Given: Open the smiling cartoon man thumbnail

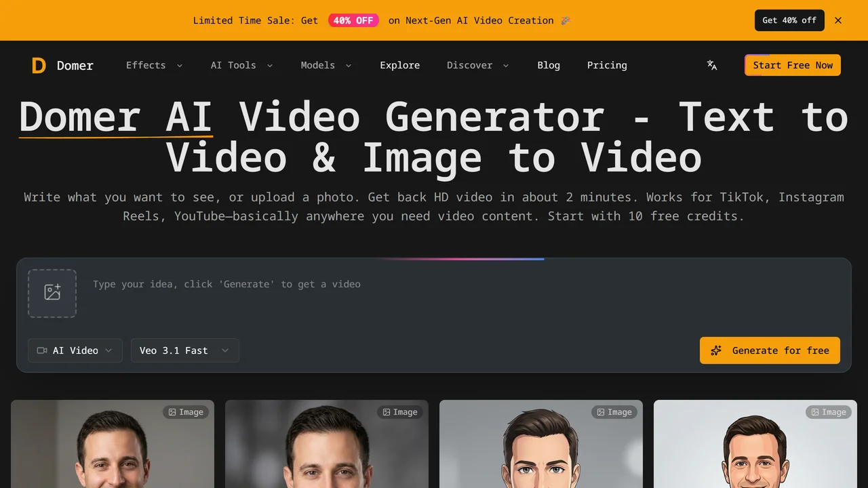Looking at the screenshot, I should [755, 444].
